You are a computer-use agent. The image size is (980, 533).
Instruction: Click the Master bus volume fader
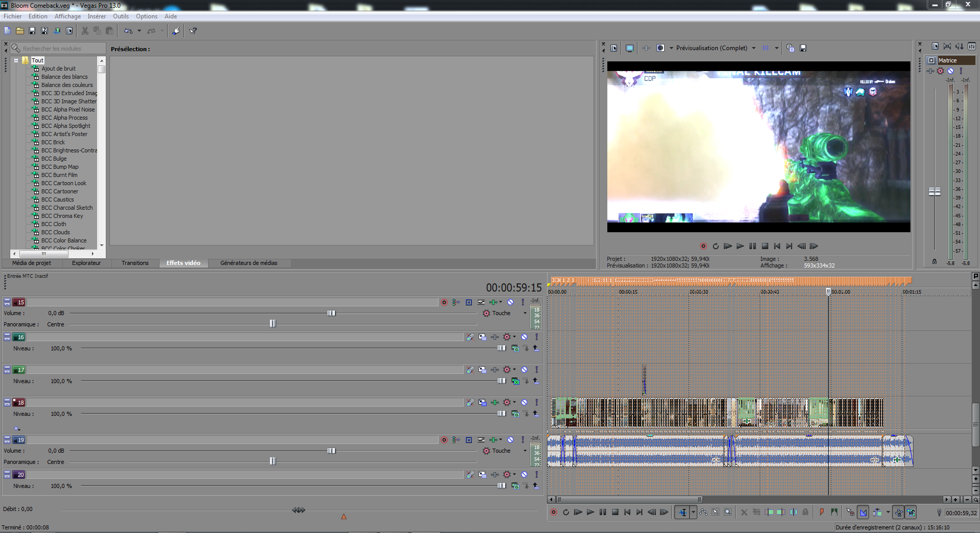pyautogui.click(x=935, y=192)
